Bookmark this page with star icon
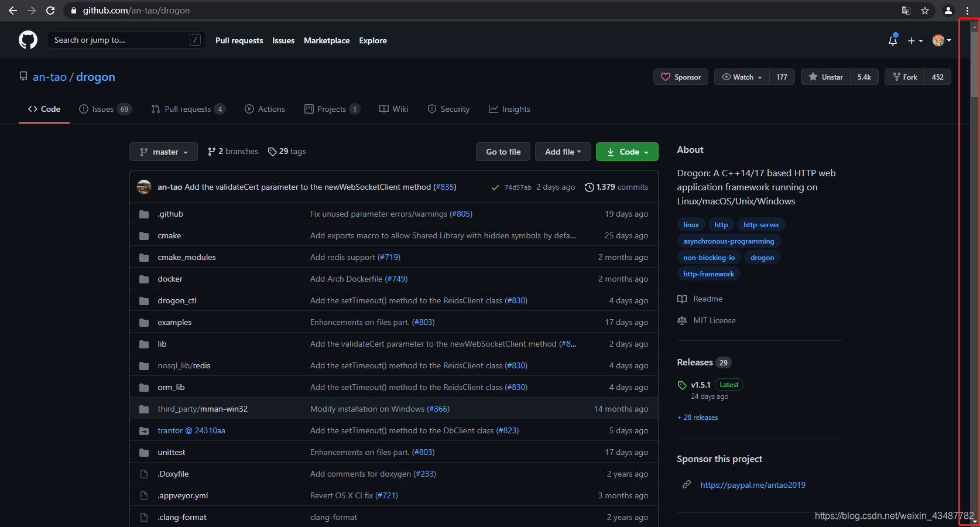This screenshot has height=527, width=980. [925, 11]
